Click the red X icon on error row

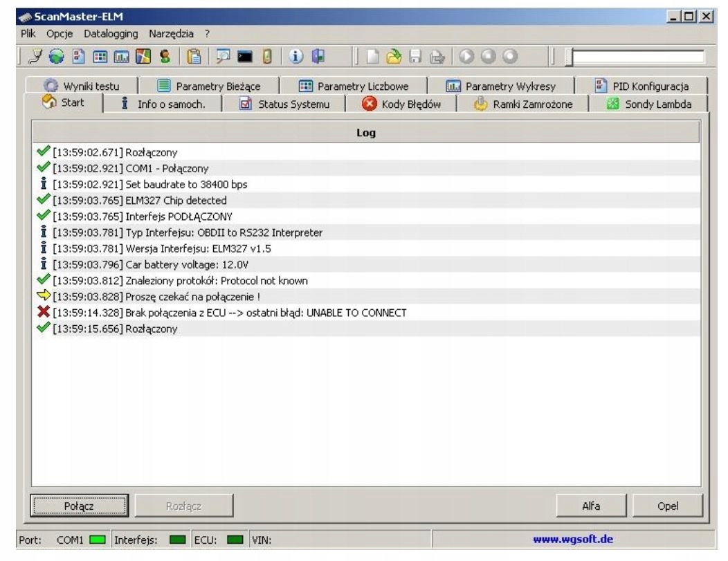[x=43, y=311]
